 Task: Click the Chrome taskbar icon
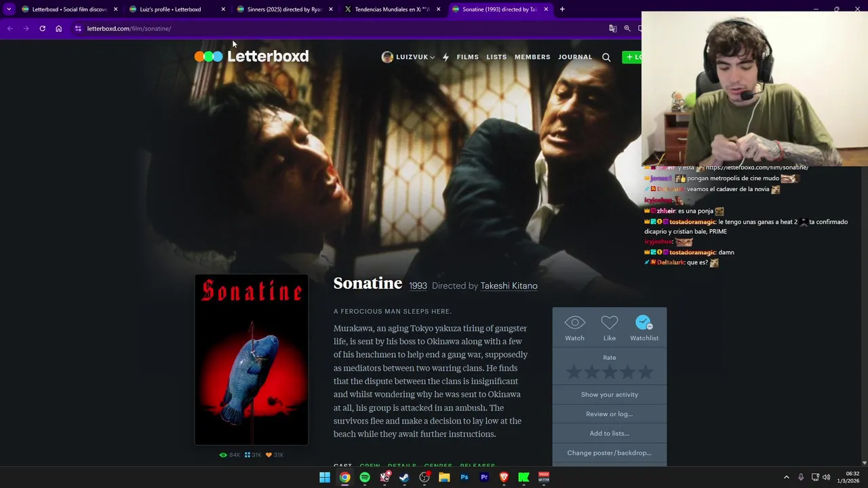click(344, 477)
